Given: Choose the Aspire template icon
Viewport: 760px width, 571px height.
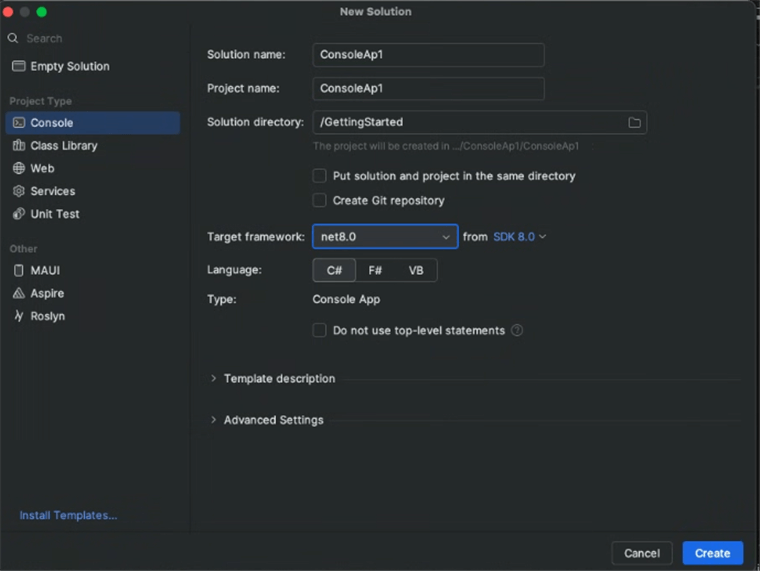Looking at the screenshot, I should [x=19, y=294].
